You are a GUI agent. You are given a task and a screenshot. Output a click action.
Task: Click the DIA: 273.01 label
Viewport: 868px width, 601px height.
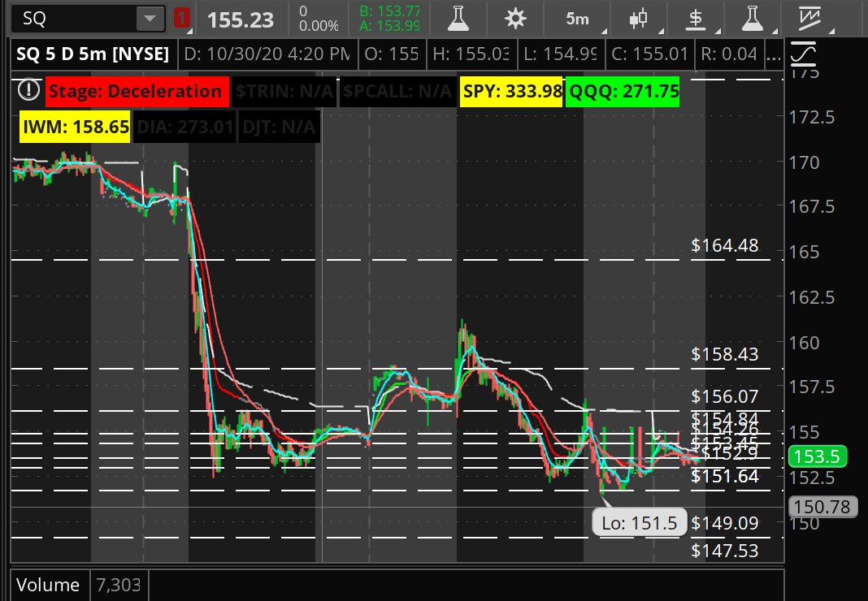point(184,127)
